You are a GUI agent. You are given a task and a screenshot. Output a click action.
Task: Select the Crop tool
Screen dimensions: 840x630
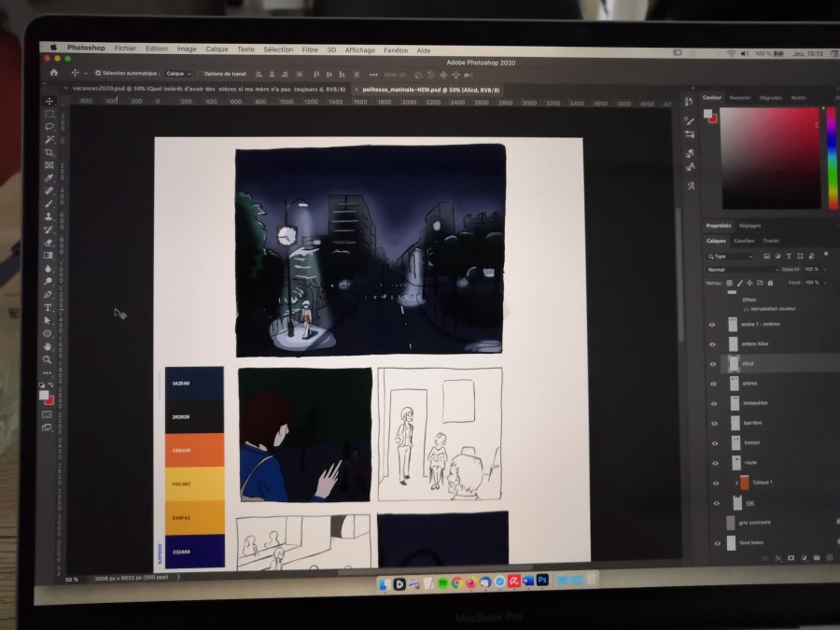(49, 152)
